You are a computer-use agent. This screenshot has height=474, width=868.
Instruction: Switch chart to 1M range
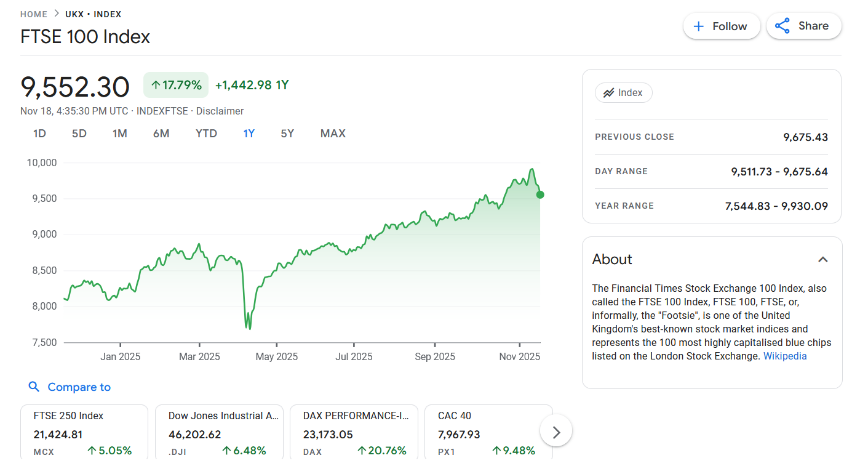pyautogui.click(x=120, y=134)
